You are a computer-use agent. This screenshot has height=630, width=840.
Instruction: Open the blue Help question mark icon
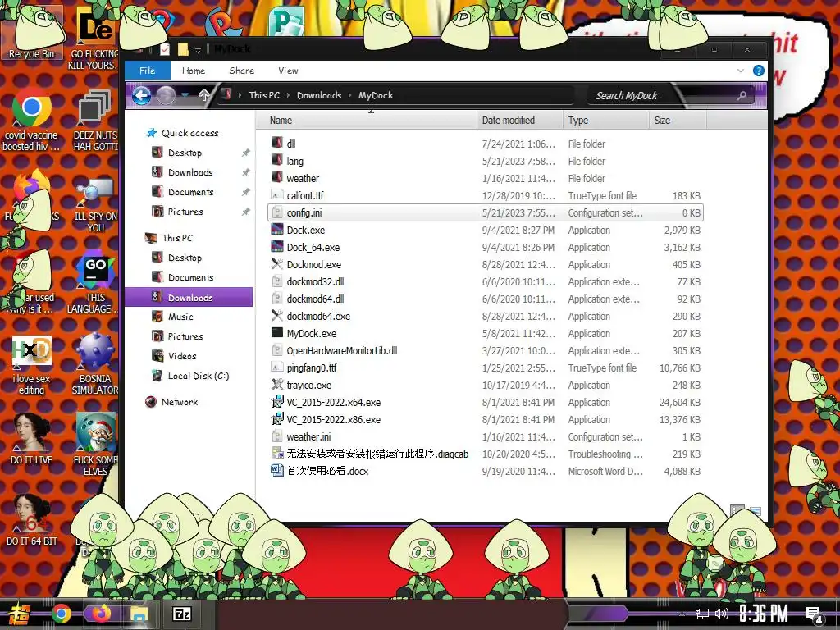pyautogui.click(x=759, y=71)
